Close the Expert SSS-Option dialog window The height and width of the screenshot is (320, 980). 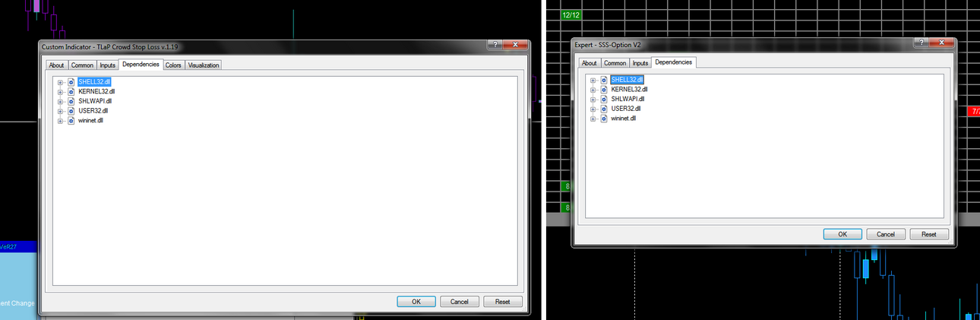click(x=942, y=44)
